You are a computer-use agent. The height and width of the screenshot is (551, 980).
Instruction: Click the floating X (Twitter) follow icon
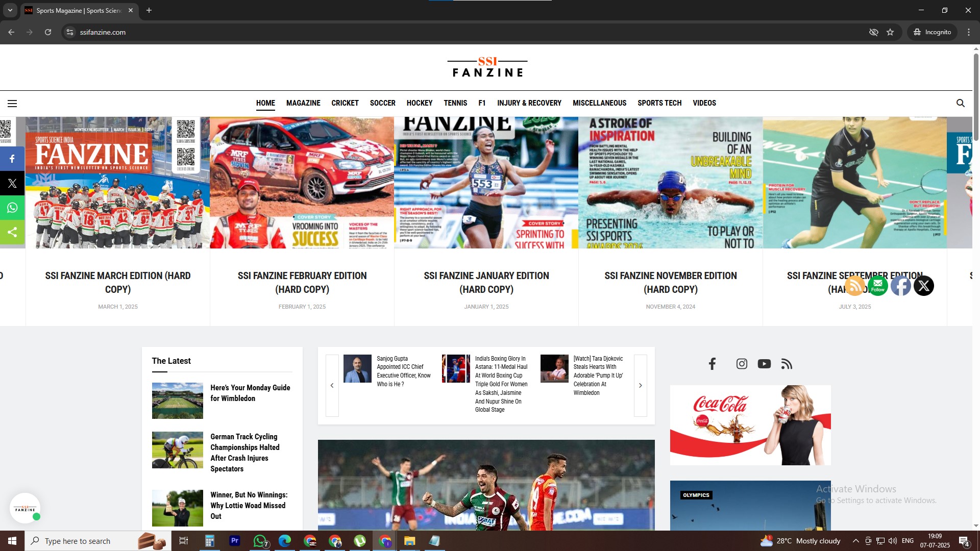point(923,286)
